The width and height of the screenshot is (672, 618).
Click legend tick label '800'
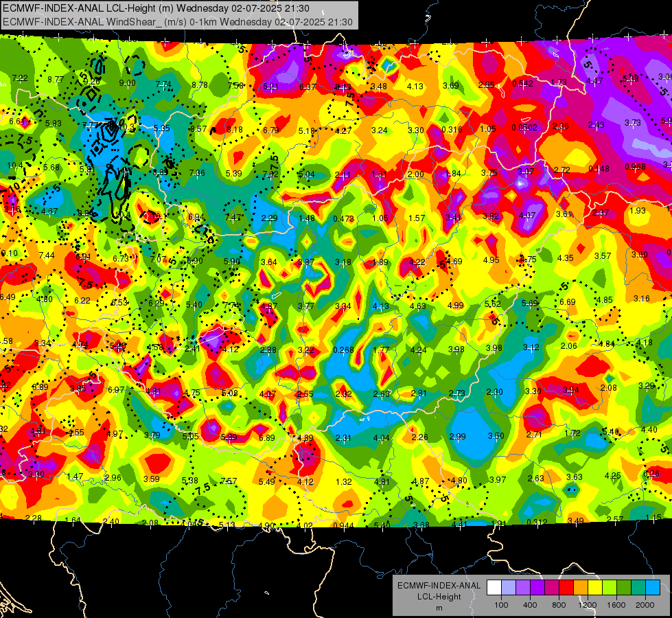559,605
